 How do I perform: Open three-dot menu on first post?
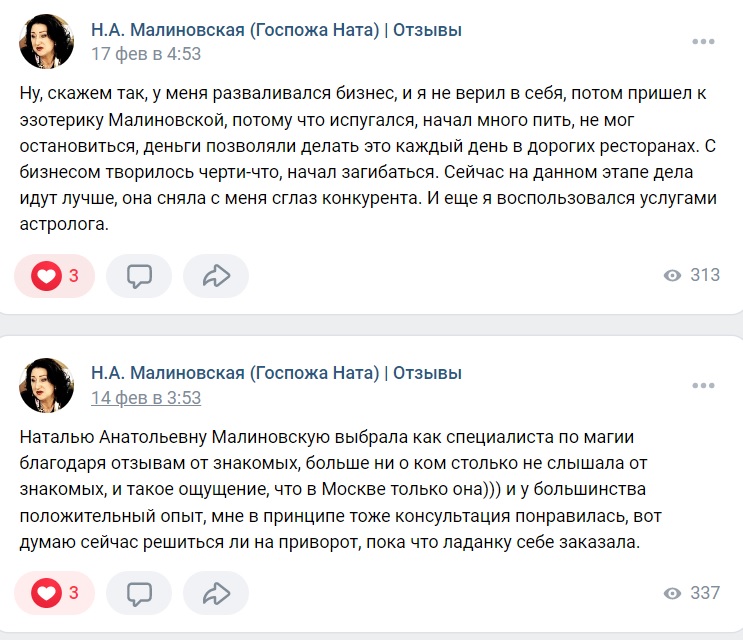coord(703,42)
